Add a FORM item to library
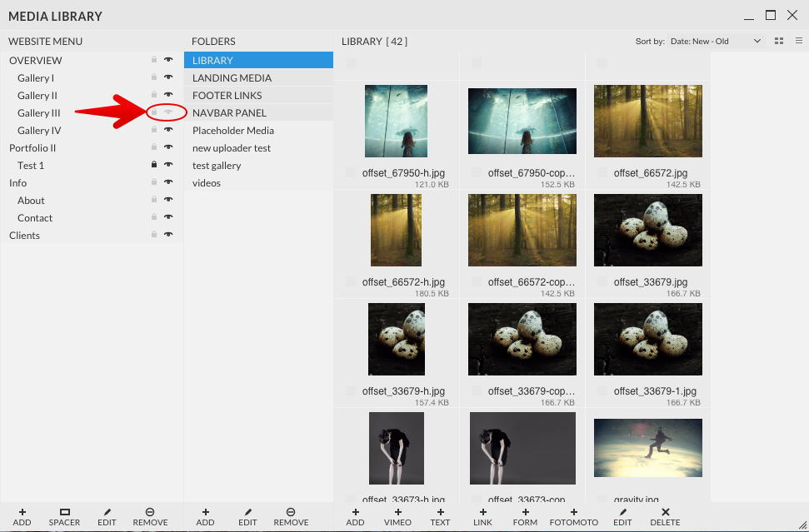809x532 pixels. coord(525,517)
